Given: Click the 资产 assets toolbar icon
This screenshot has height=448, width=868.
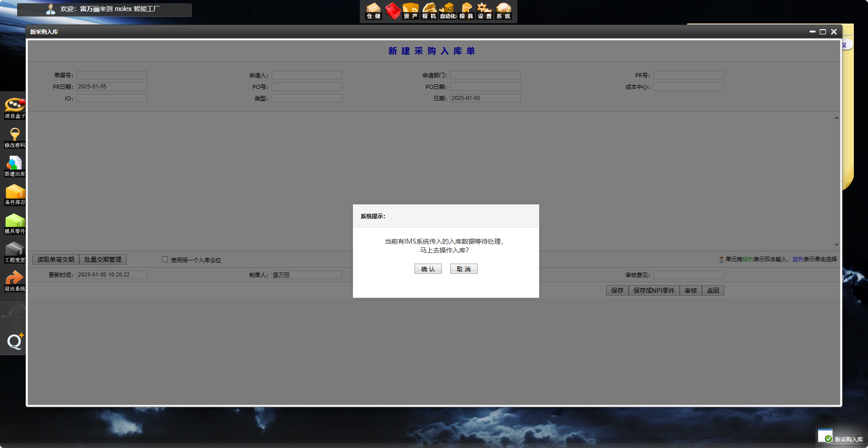Looking at the screenshot, I should 410,11.
